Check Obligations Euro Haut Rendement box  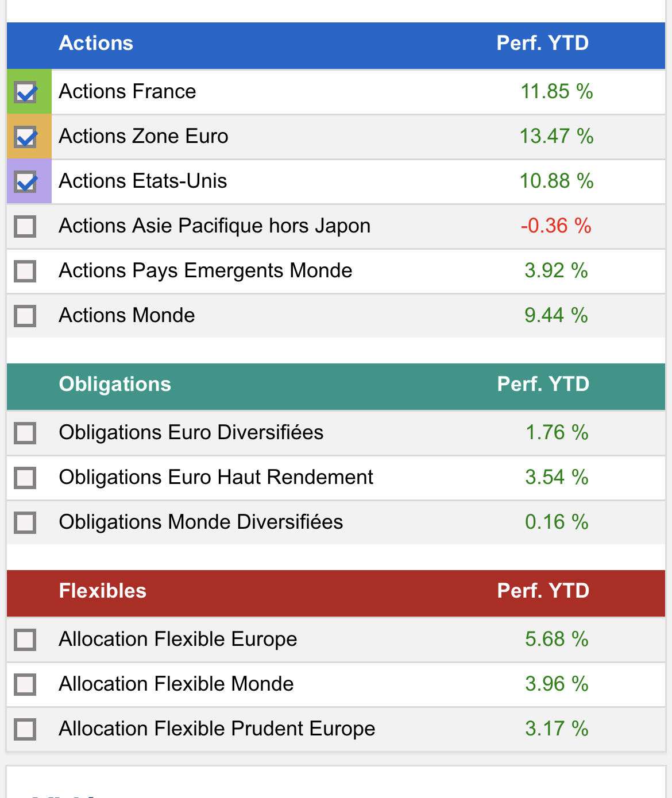[25, 478]
